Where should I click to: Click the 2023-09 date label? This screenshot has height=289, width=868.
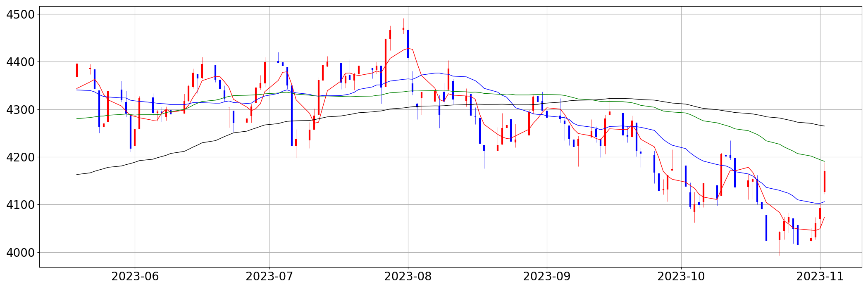click(547, 277)
